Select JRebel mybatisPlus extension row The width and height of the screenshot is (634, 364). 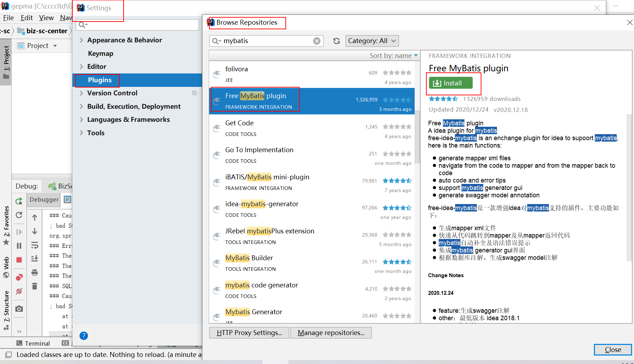tap(312, 236)
